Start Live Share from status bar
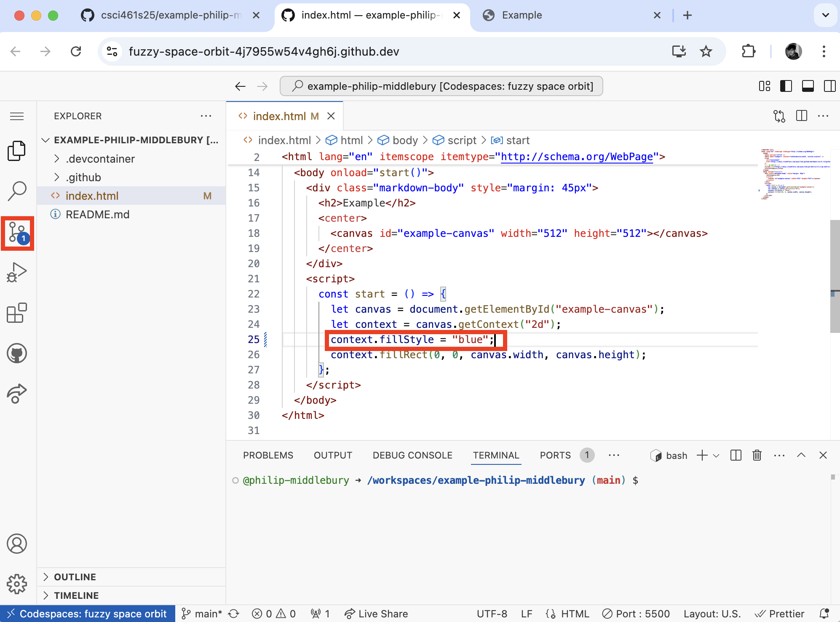This screenshot has height=622, width=840. pos(376,614)
